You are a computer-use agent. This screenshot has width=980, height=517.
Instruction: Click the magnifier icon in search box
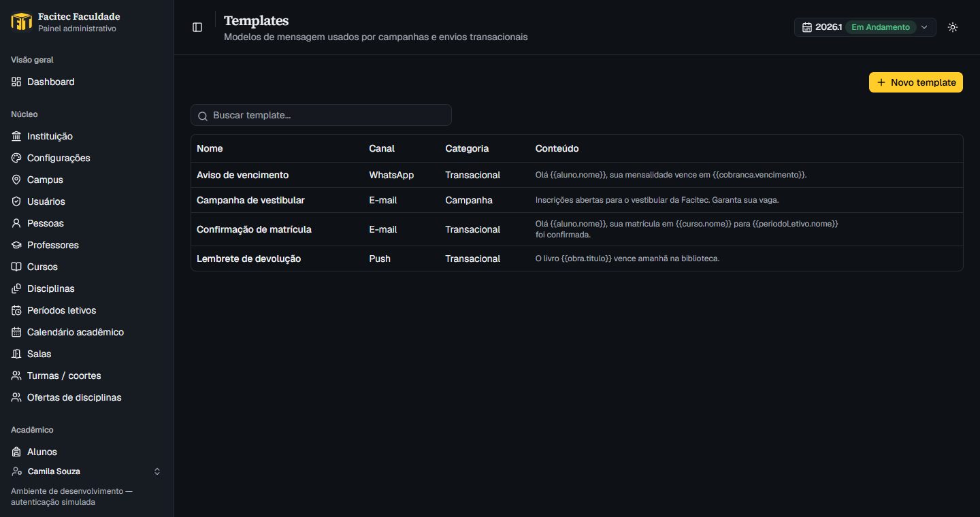click(202, 116)
